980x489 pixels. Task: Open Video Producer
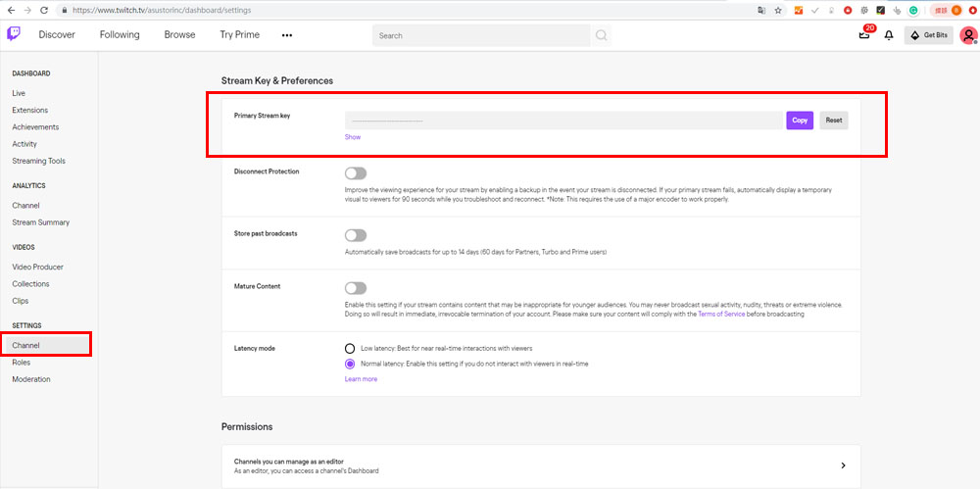tap(37, 267)
